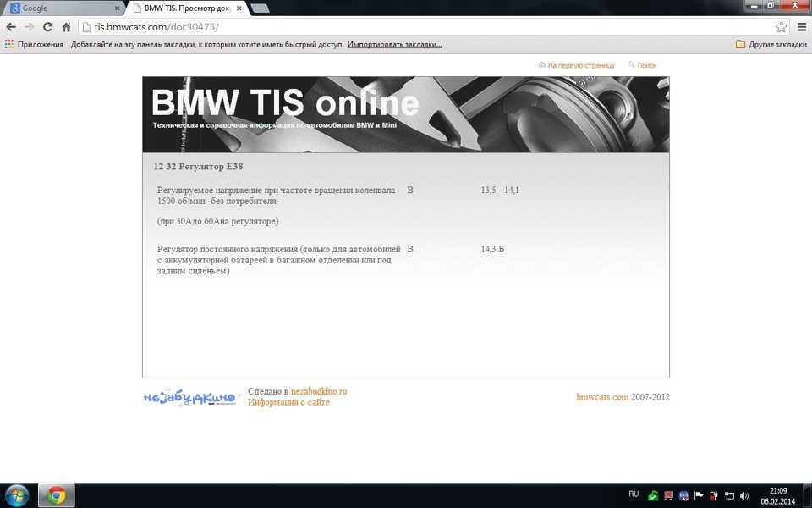The image size is (812, 508).
Task: Switch to the Google tab
Action: (x=59, y=8)
